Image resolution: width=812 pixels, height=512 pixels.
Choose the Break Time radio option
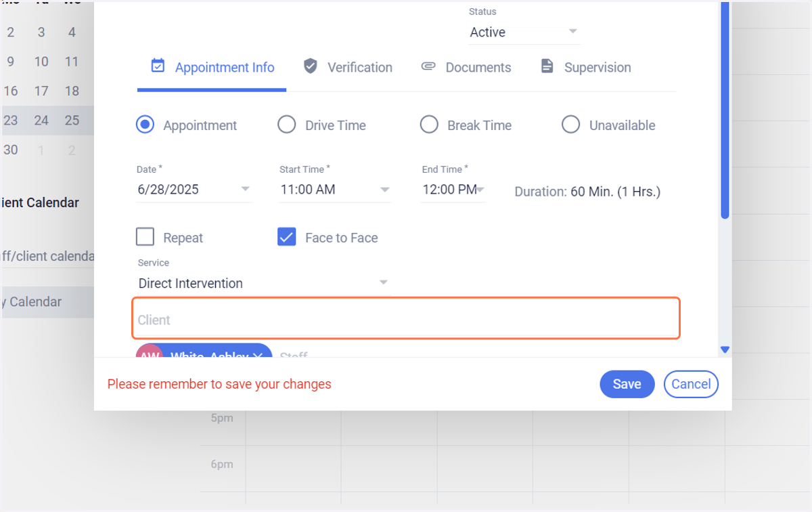click(x=429, y=125)
